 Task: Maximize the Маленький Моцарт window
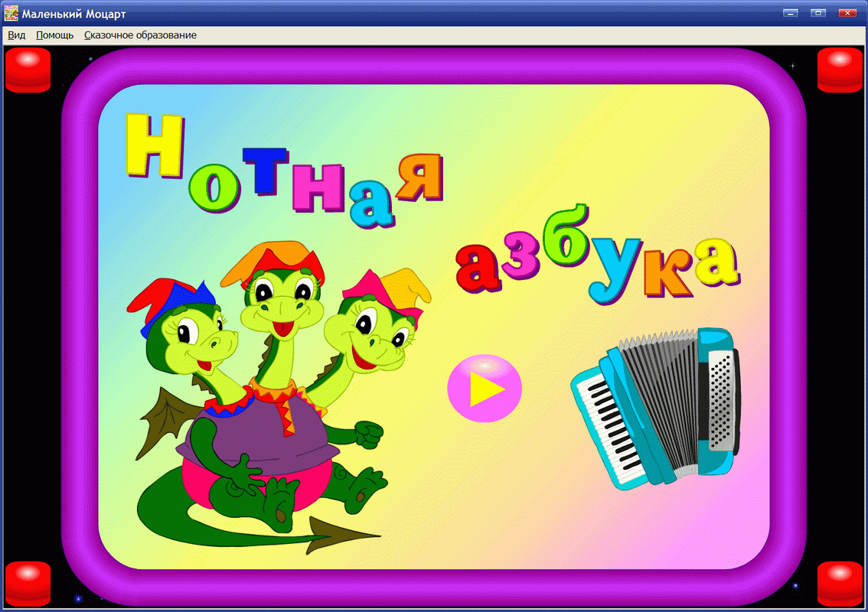click(x=818, y=13)
